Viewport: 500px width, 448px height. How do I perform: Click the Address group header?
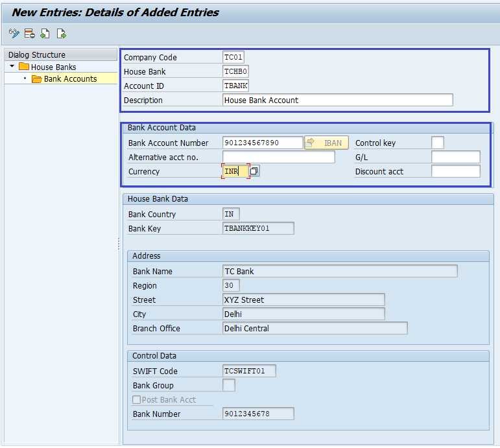308,256
